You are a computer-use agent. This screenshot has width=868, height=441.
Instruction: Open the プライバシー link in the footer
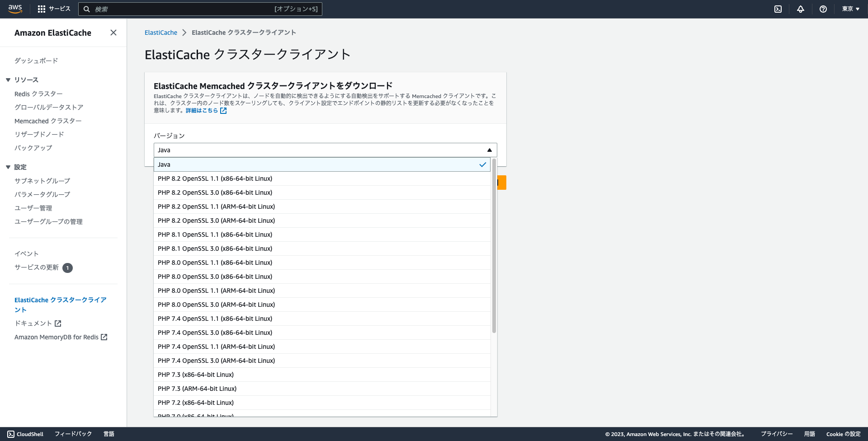point(776,434)
